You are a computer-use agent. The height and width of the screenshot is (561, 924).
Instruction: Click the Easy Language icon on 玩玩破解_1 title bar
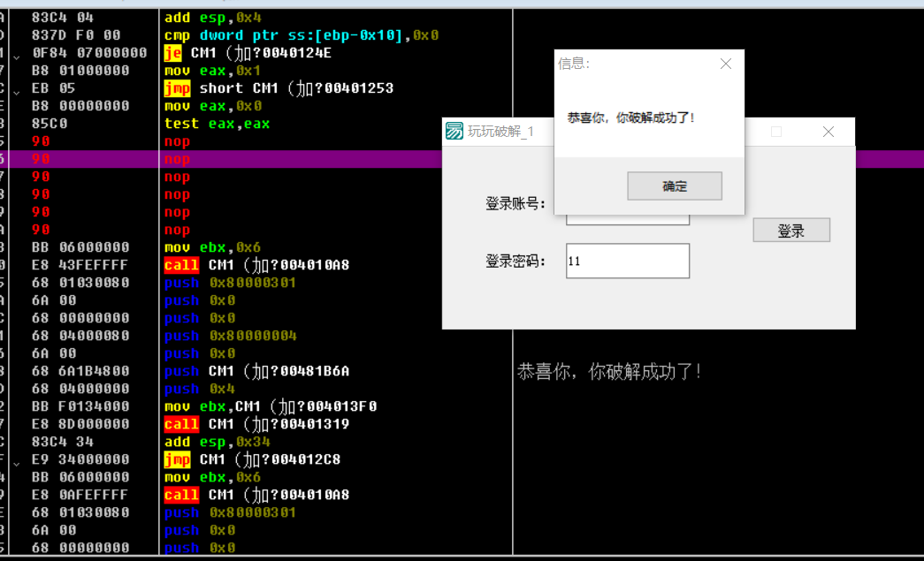coord(453,130)
